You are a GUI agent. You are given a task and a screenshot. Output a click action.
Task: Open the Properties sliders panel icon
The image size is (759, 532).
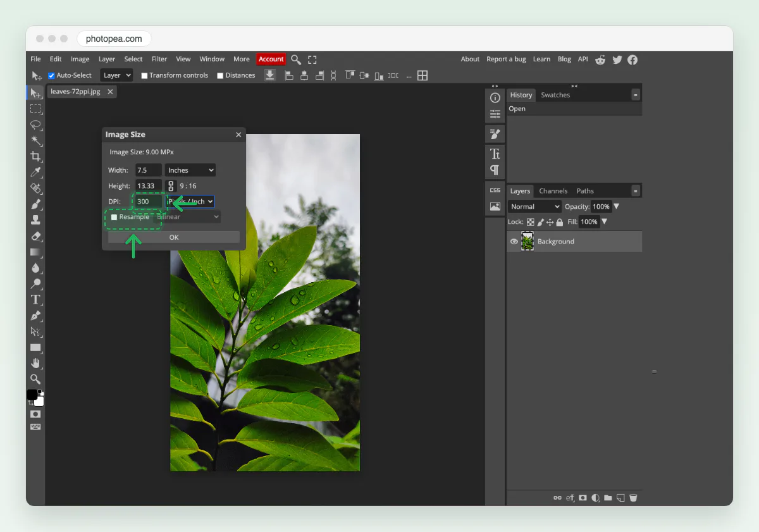pos(495,114)
